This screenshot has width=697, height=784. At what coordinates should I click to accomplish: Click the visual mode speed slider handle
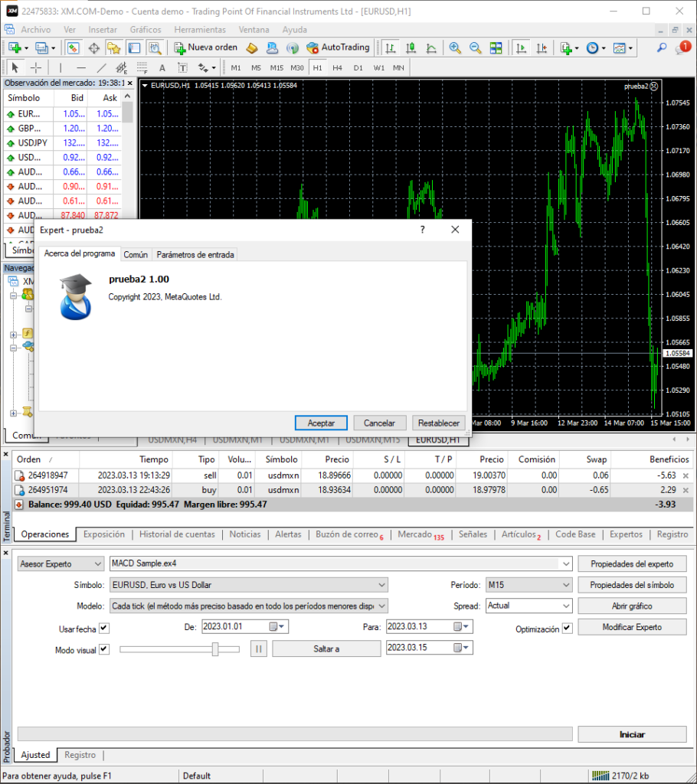[x=215, y=649]
